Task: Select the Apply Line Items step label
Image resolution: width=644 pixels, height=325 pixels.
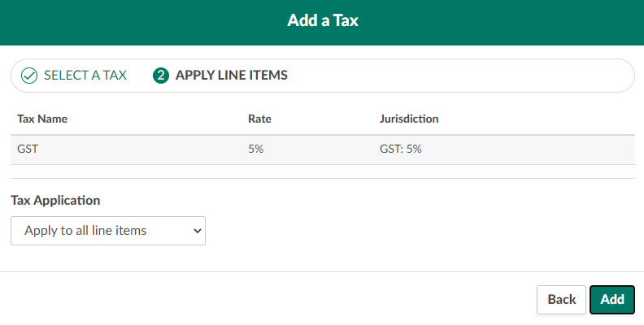Action: point(231,76)
